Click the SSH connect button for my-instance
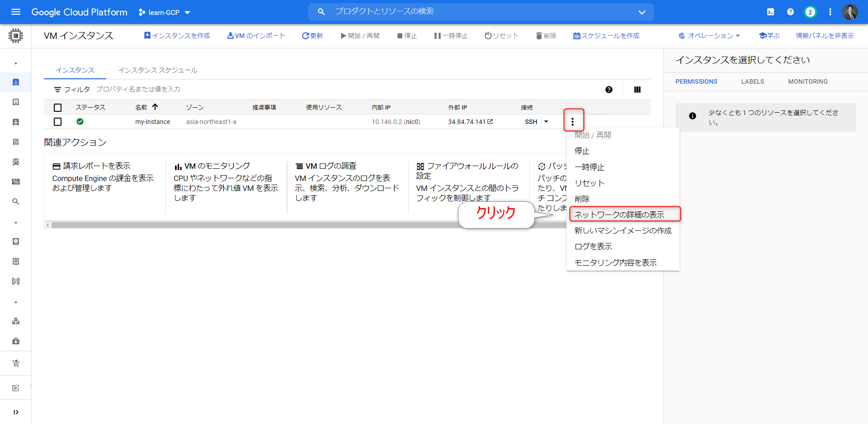The width and height of the screenshot is (868, 424). click(531, 122)
